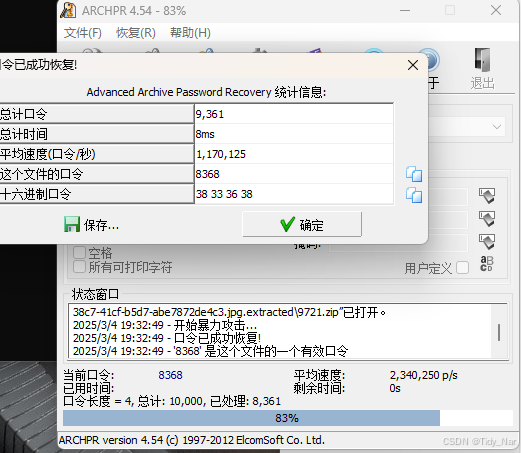
Task: Click the status window scrollbar thumb
Action: 499,332
